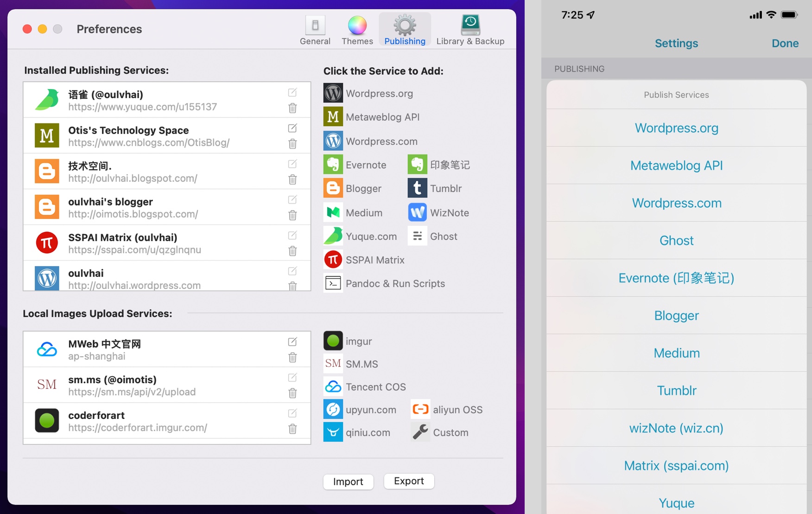Image resolution: width=812 pixels, height=514 pixels.
Task: Tap Blogger in iOS Publish Services
Action: coord(677,315)
